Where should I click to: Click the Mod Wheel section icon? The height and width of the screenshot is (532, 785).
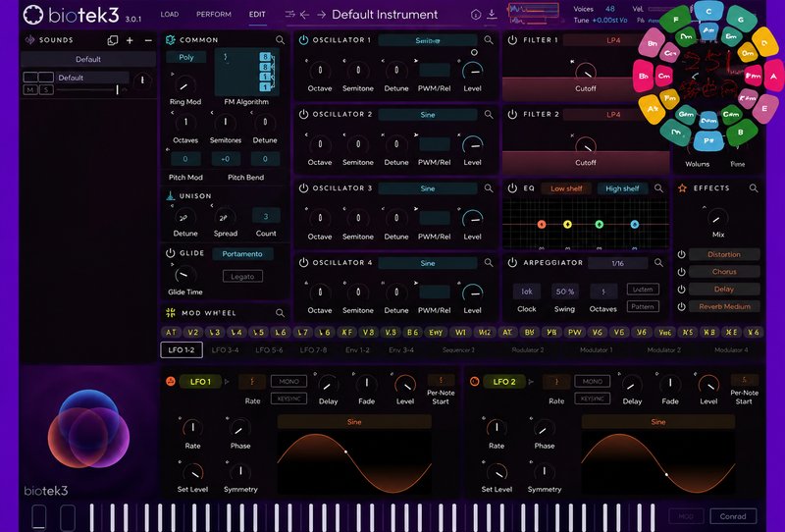[170, 313]
